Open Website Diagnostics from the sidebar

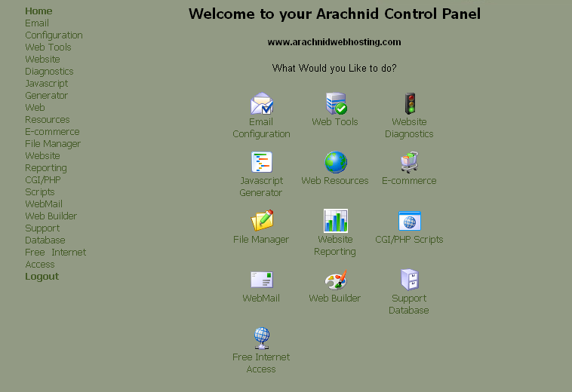49,66
